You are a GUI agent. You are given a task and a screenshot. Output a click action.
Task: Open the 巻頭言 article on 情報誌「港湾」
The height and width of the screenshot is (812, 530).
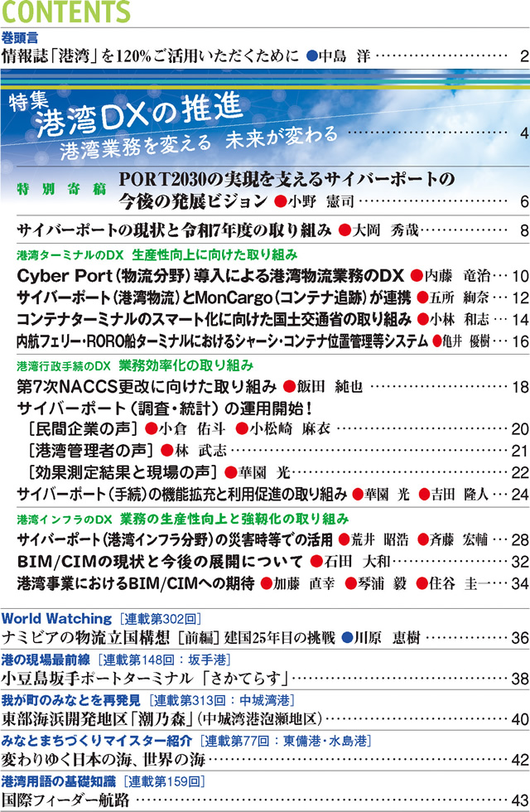point(149,57)
